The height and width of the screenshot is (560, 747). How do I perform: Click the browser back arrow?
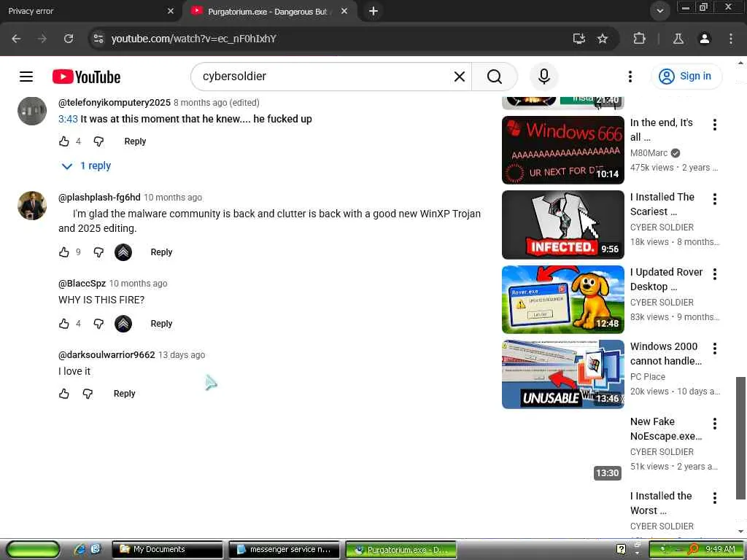pyautogui.click(x=16, y=39)
